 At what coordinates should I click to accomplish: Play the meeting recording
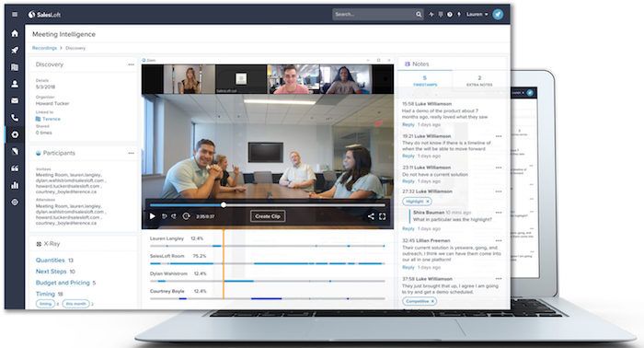click(153, 216)
